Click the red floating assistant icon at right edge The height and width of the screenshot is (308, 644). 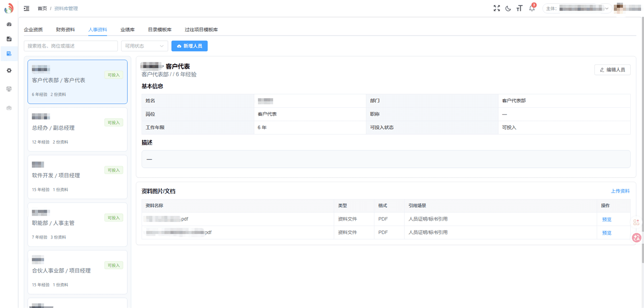(x=637, y=238)
